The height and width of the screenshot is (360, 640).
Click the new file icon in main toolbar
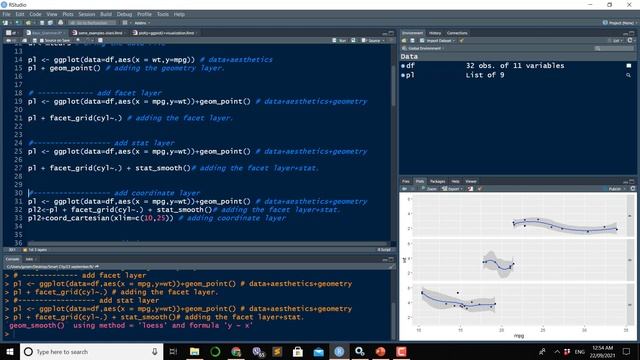point(6,23)
